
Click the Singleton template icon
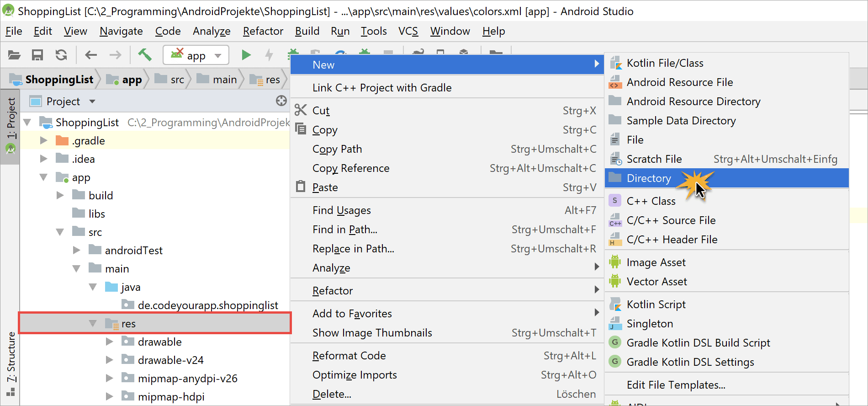[615, 323]
